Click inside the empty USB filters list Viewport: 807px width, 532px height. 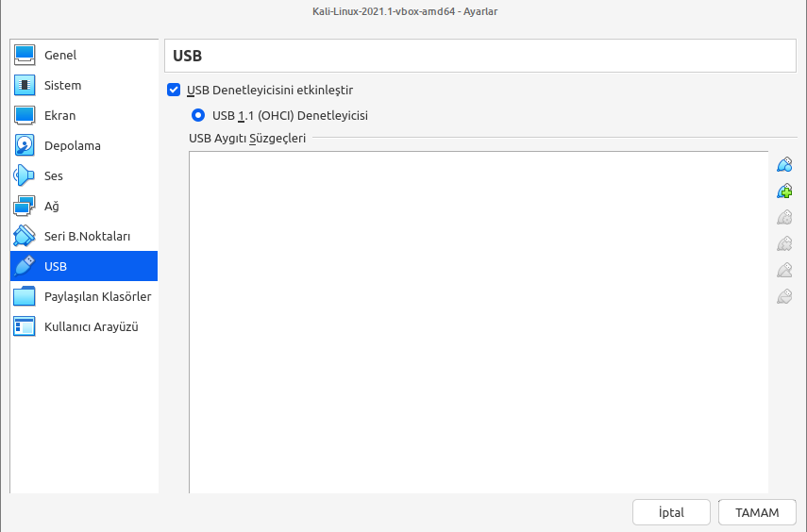pos(479,321)
